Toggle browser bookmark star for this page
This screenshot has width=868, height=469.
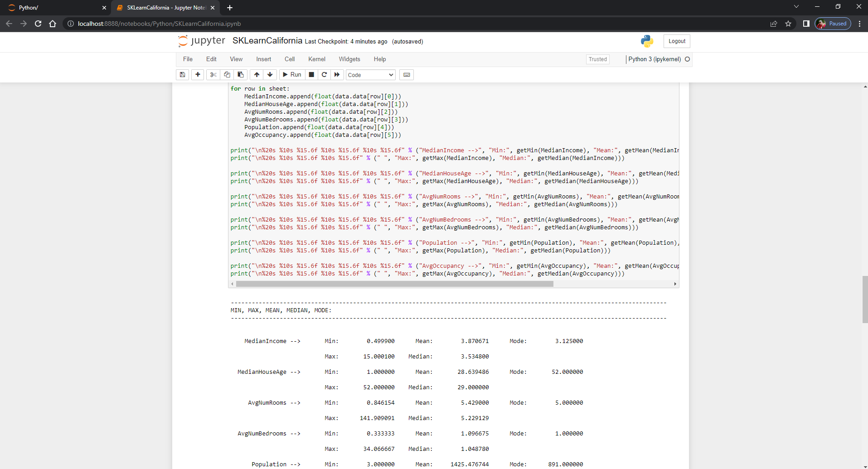click(788, 24)
